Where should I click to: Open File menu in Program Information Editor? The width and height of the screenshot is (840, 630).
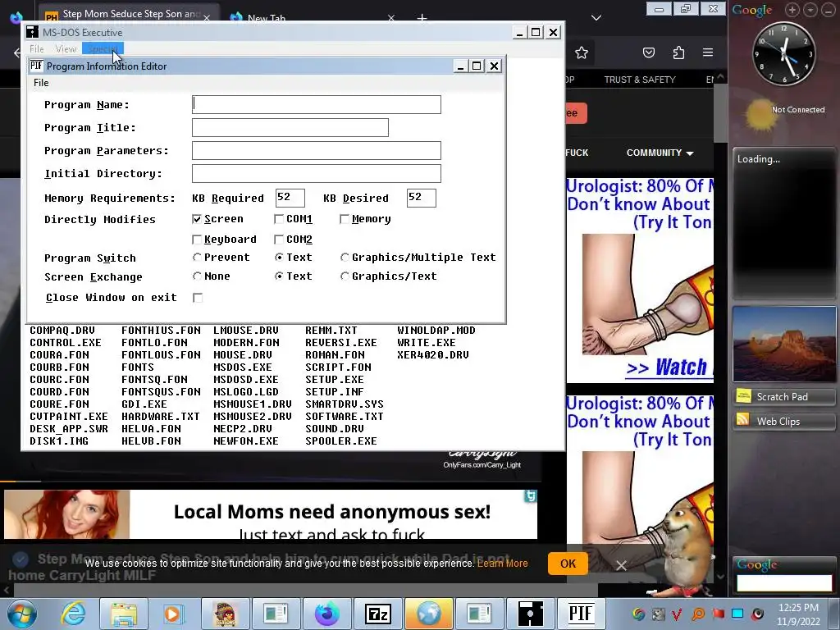point(41,83)
